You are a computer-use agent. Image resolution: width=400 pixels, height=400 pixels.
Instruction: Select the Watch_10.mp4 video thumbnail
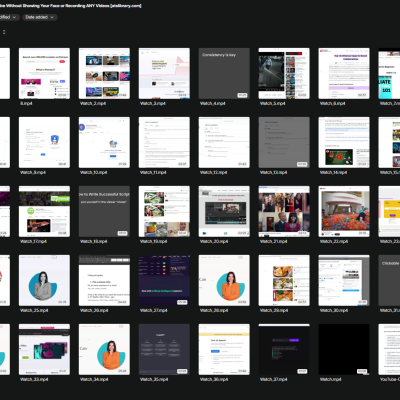click(104, 142)
